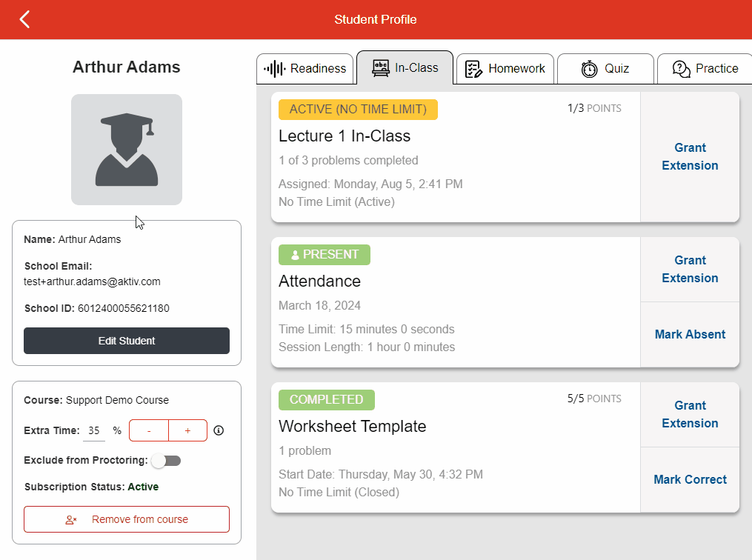Image resolution: width=752 pixels, height=560 pixels.
Task: Switch to the Readiness tab
Action: [x=305, y=69]
